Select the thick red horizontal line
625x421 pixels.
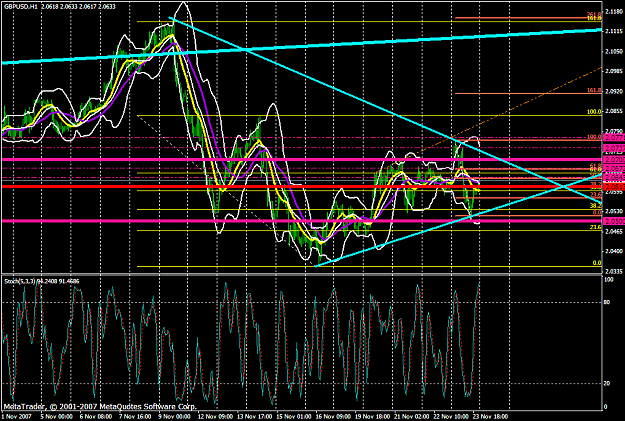pyautogui.click(x=302, y=187)
